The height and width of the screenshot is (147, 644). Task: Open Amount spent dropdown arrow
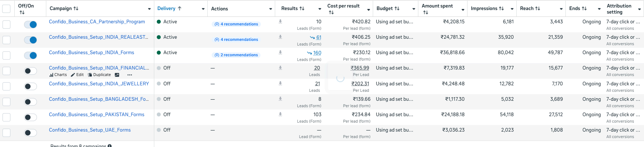[x=463, y=9]
